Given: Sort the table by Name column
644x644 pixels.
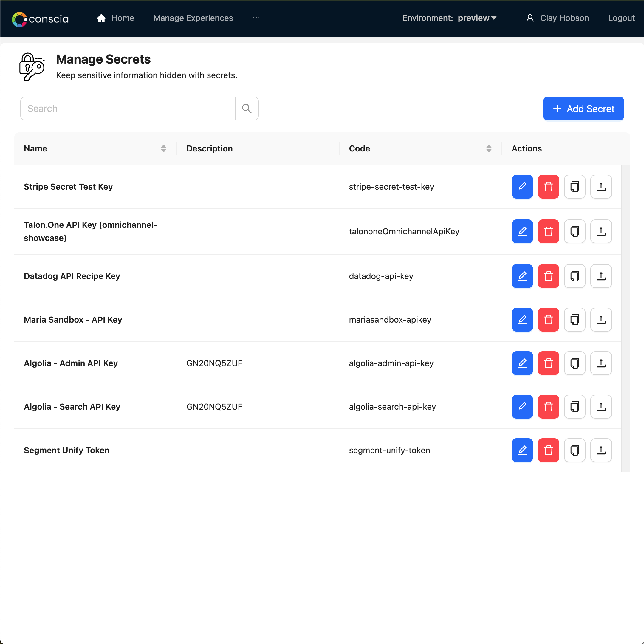Looking at the screenshot, I should [x=163, y=148].
